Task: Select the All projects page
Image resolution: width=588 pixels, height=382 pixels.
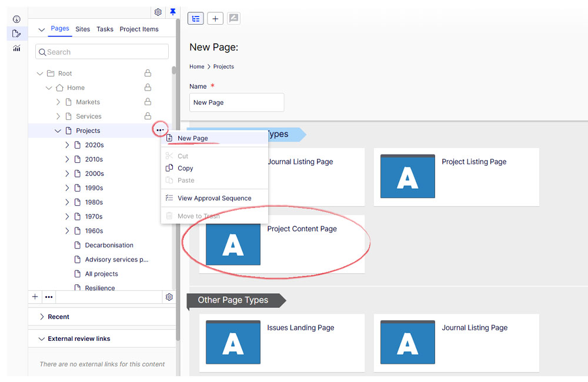Action: (x=101, y=274)
